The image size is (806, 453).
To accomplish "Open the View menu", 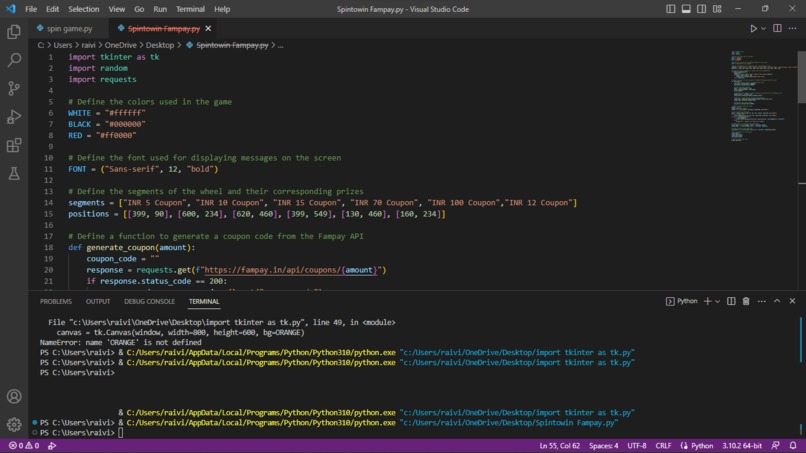I will (117, 9).
